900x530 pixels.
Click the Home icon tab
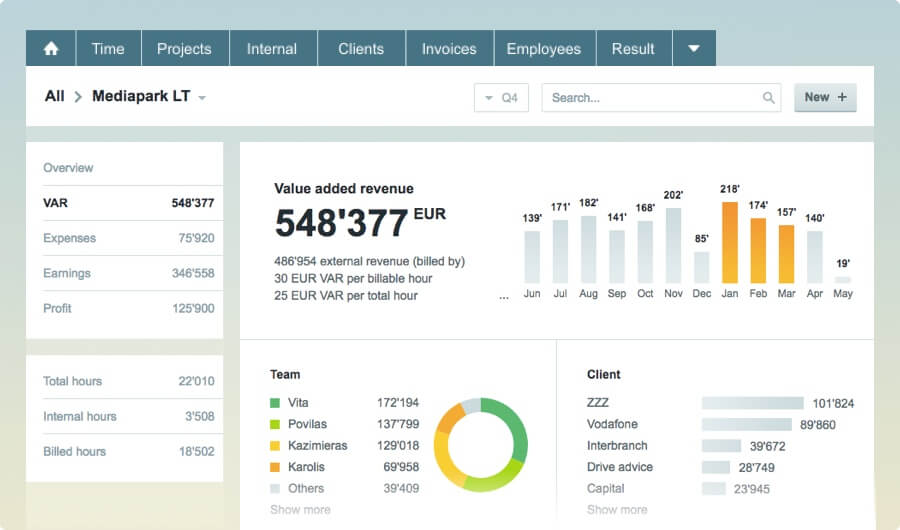click(51, 49)
